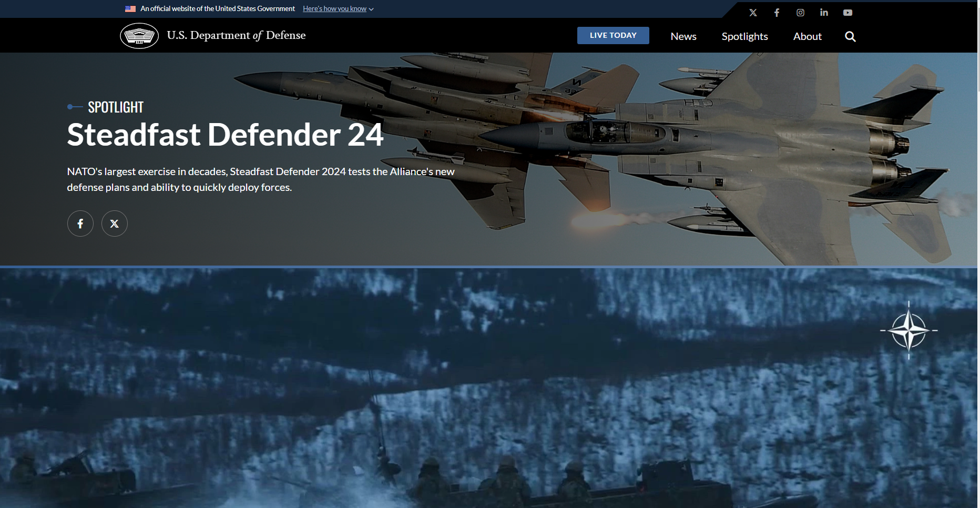
Task: Open the X (Twitter) link in top bar
Action: click(x=753, y=13)
